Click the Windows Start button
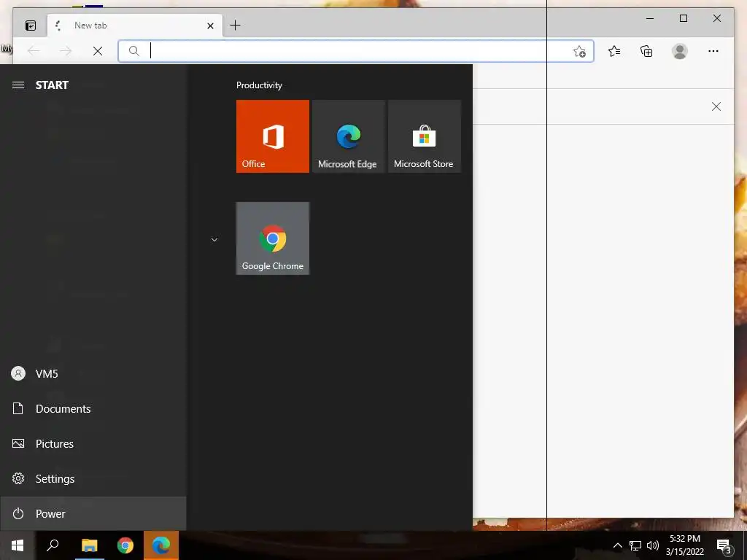Viewport: 747px width, 560px height. click(x=18, y=545)
